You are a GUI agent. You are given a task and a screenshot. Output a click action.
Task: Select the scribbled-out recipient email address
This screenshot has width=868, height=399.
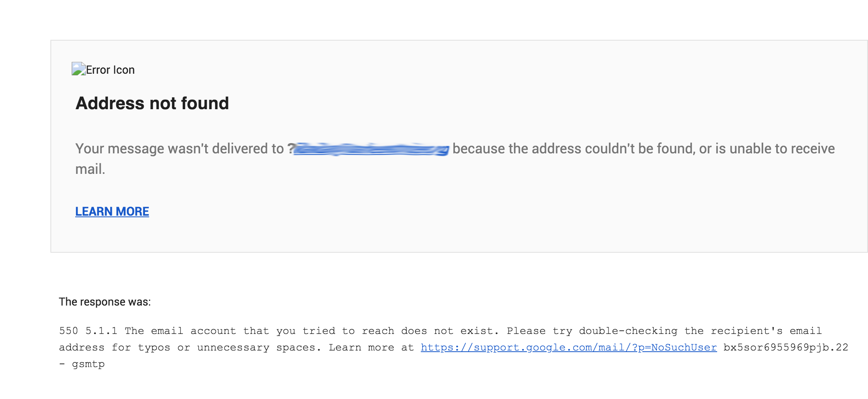click(x=372, y=149)
